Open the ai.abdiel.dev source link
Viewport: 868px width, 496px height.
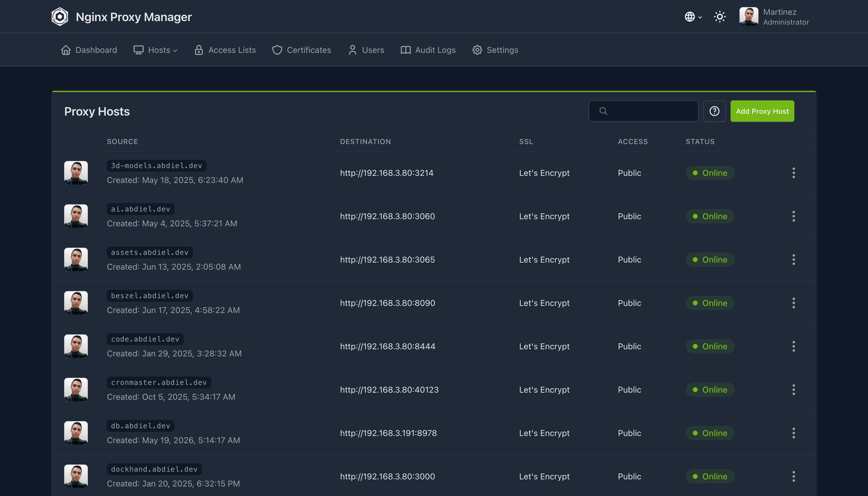pyautogui.click(x=141, y=209)
